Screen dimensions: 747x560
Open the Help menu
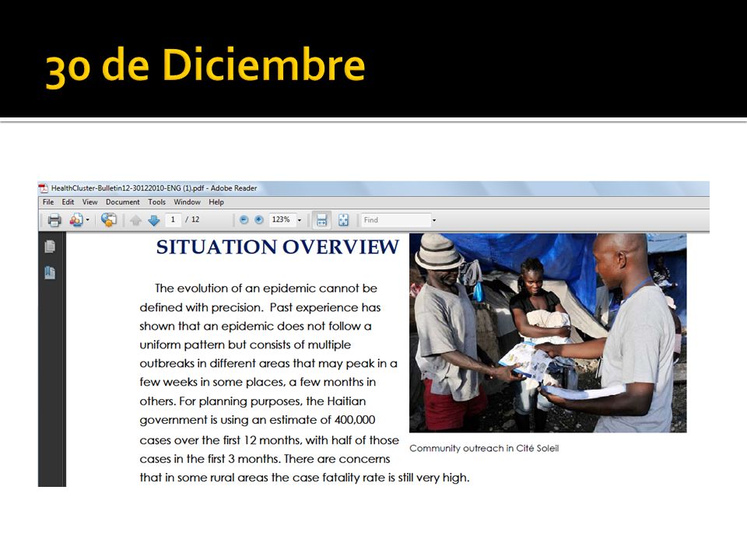pyautogui.click(x=216, y=202)
